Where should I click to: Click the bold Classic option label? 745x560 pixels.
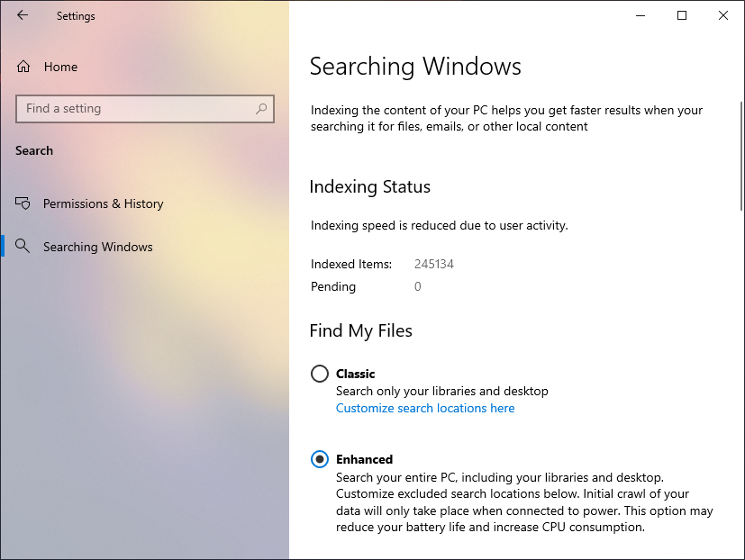pos(355,374)
